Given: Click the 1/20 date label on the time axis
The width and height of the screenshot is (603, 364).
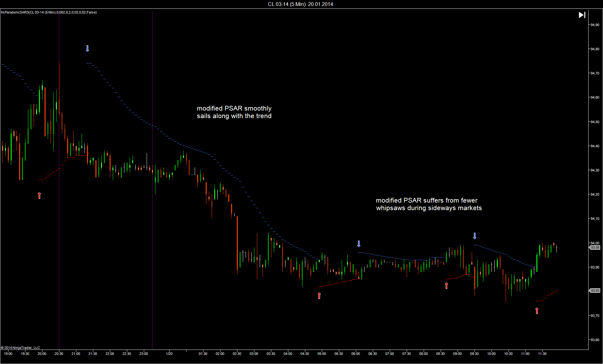Looking at the screenshot, I should (169, 354).
